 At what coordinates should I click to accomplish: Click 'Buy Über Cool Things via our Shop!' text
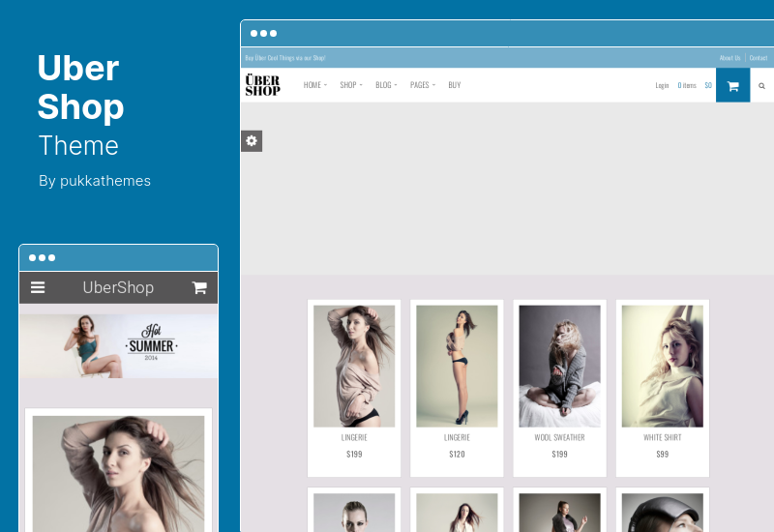(285, 58)
